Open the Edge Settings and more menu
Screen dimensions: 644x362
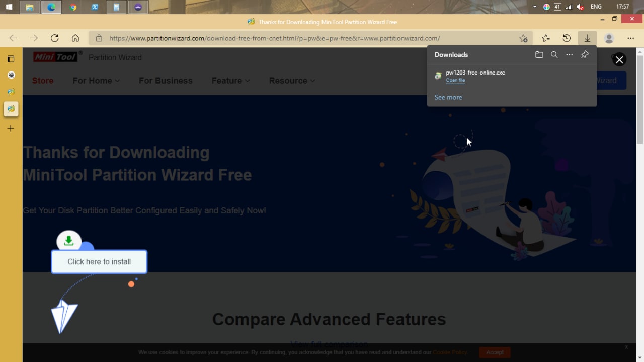pyautogui.click(x=630, y=38)
